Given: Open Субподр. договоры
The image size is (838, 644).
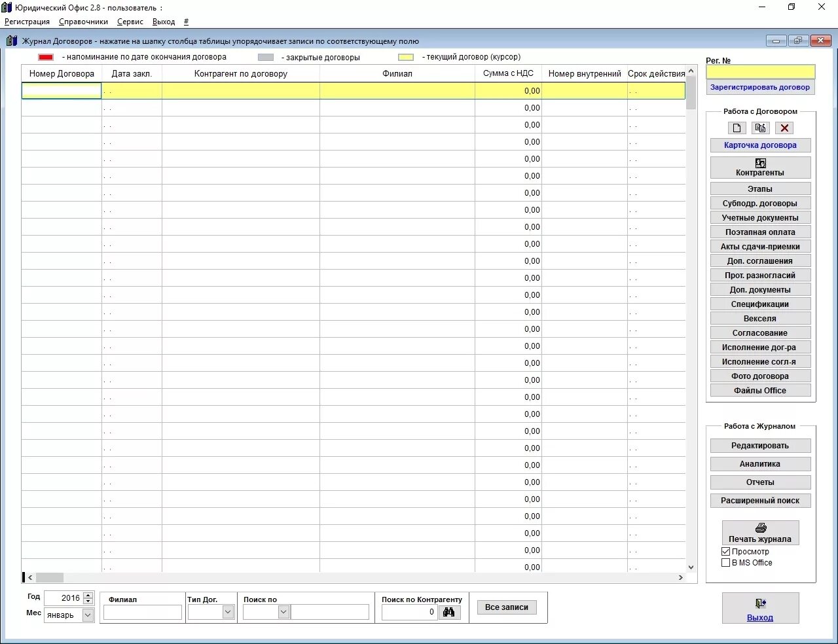Looking at the screenshot, I should tap(760, 203).
